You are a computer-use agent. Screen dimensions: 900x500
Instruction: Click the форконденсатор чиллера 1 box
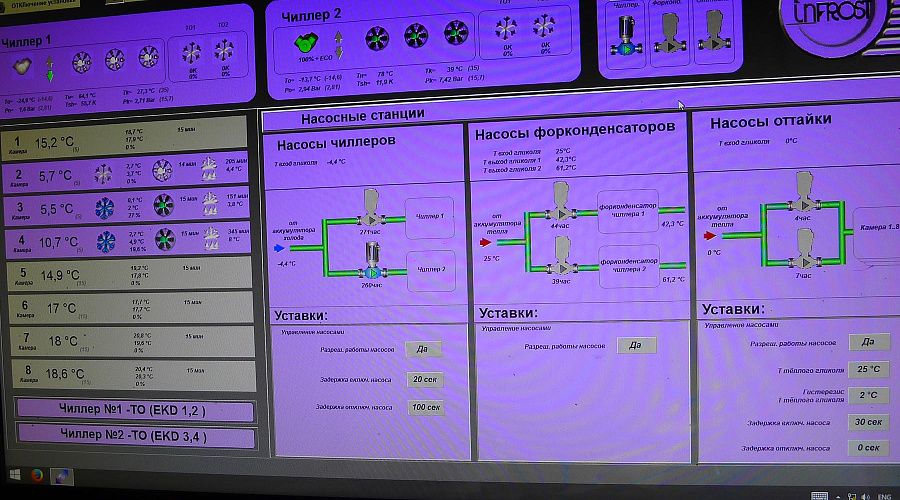tap(627, 211)
